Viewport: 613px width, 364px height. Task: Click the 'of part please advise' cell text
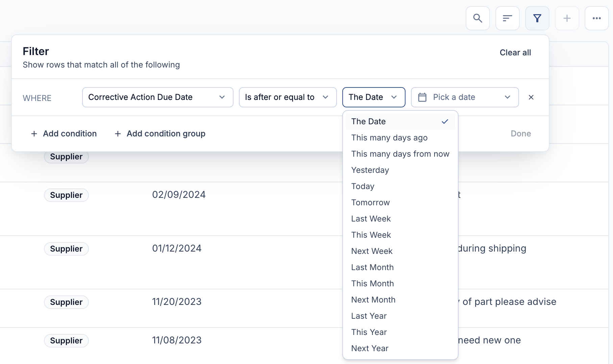click(509, 302)
